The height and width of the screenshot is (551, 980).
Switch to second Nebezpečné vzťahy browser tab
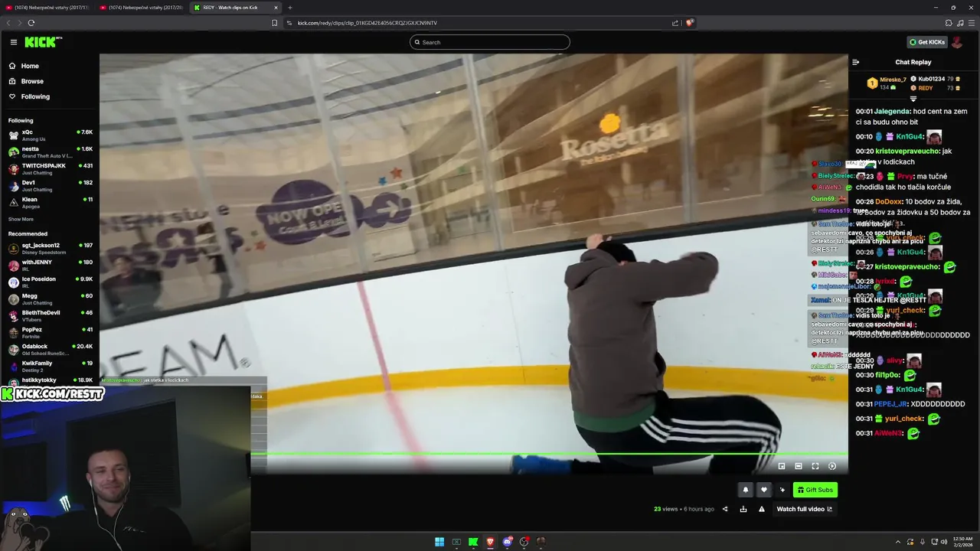pos(141,8)
